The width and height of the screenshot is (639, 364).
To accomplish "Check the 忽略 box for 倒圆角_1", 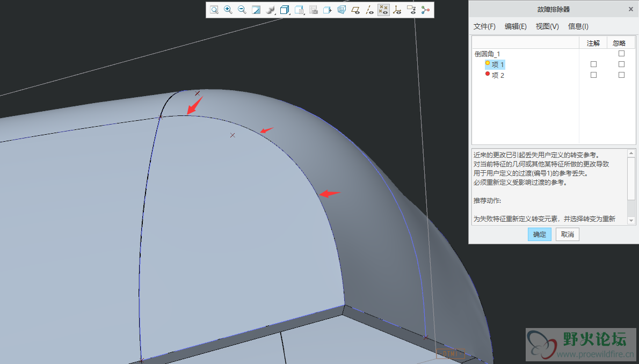I will (621, 53).
